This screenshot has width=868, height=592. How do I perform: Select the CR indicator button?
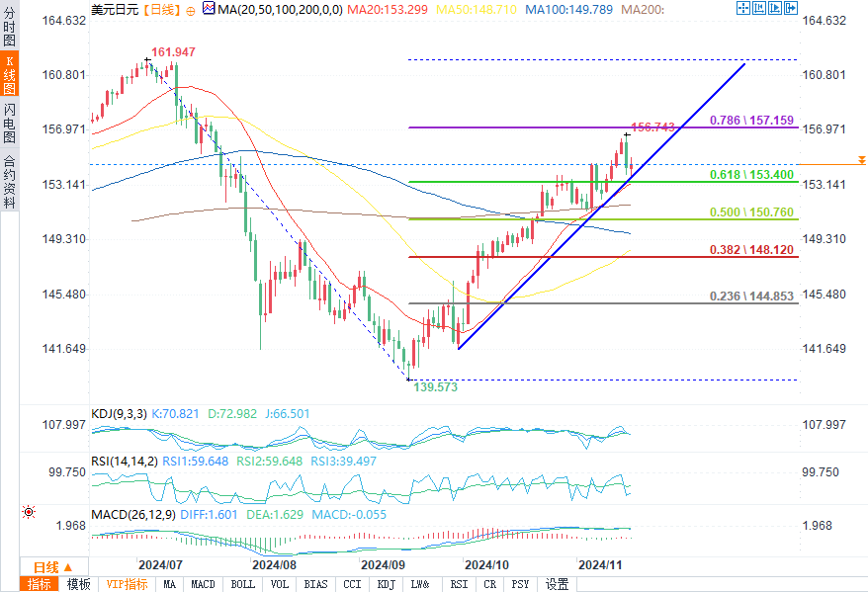[x=490, y=584]
